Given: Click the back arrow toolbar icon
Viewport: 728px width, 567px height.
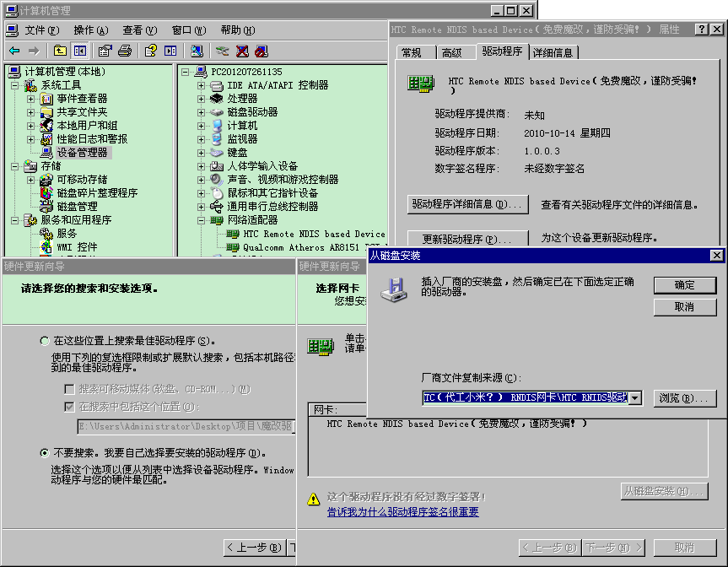Looking at the screenshot, I should pyautogui.click(x=14, y=51).
